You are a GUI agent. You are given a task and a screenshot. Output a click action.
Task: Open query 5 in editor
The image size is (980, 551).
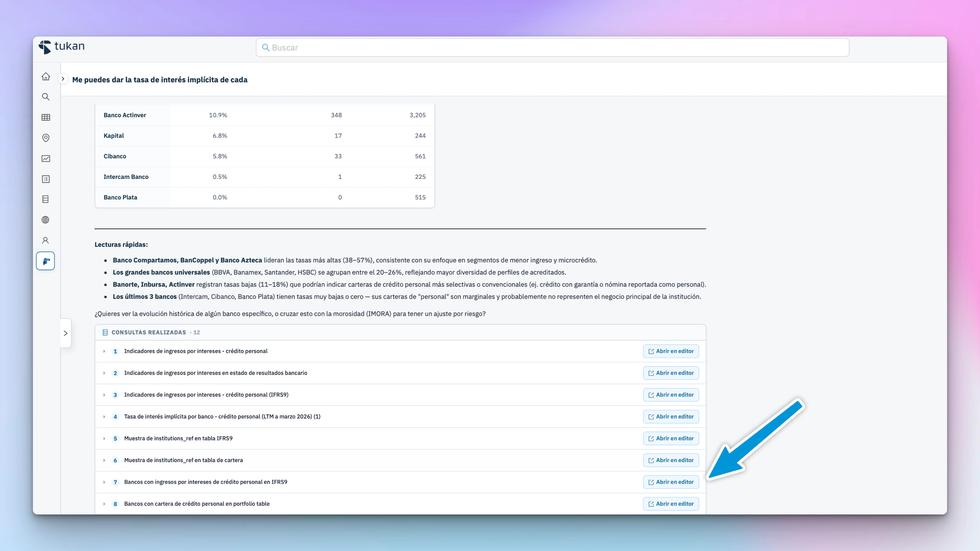[671, 438]
